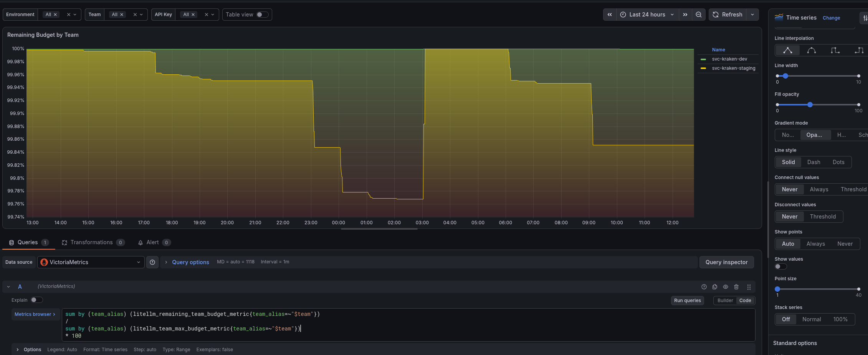Grab the query A drag handle
The image size is (868, 355).
[749, 287]
